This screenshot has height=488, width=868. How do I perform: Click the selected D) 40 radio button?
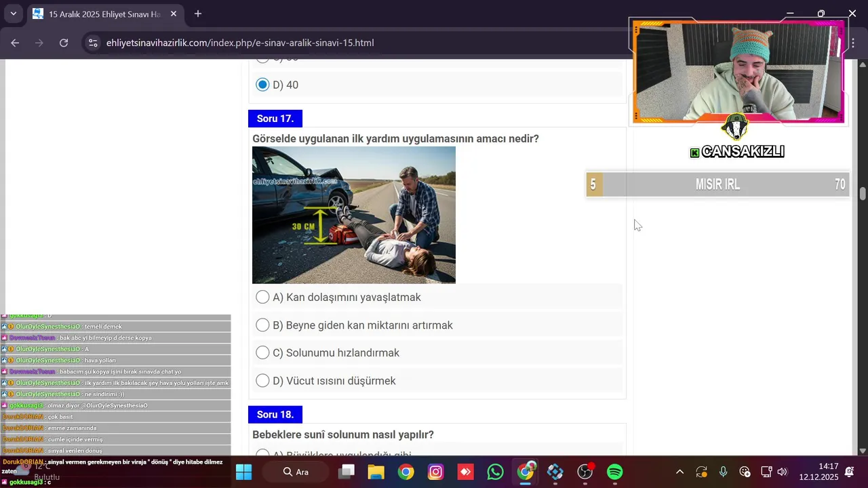[262, 85]
